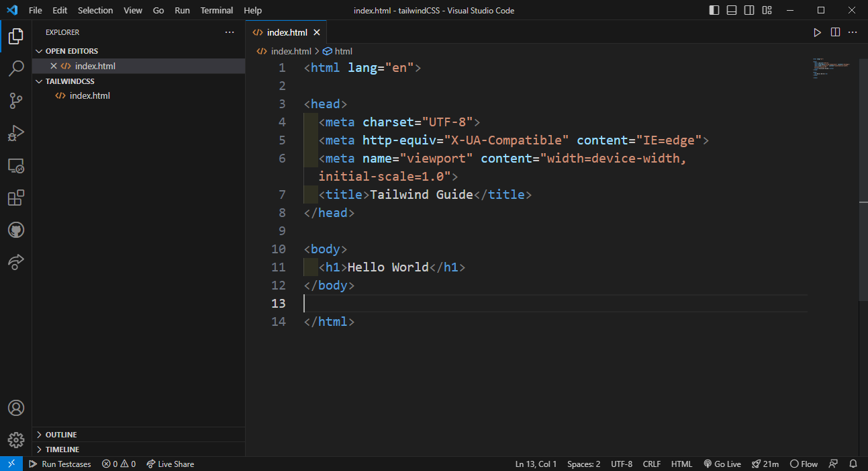Click Go Live in status bar

[x=722, y=464]
